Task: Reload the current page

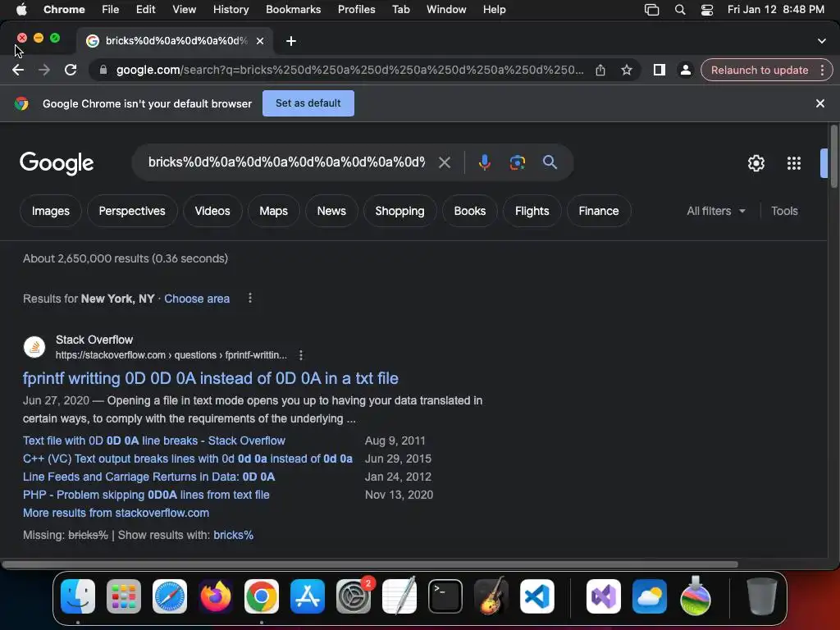Action: [x=71, y=71]
